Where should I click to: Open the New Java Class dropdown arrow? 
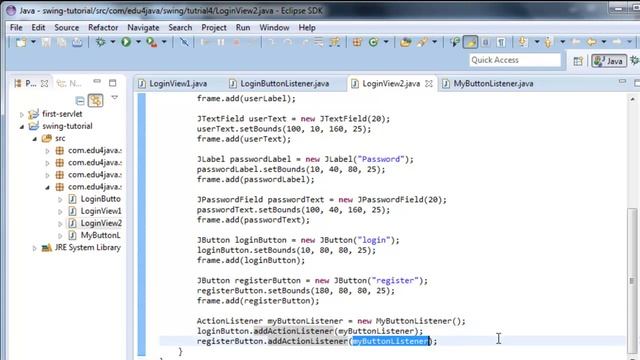click(x=386, y=42)
